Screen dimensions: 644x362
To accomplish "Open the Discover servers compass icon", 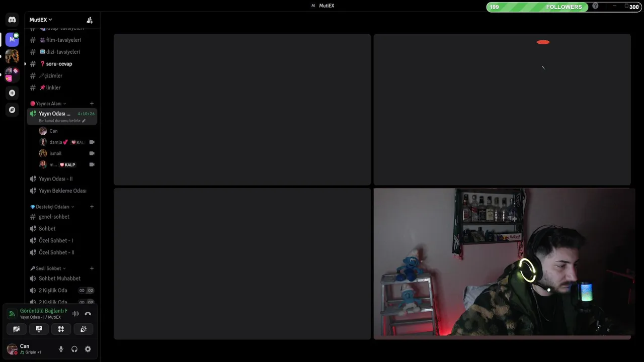I will coord(12,110).
